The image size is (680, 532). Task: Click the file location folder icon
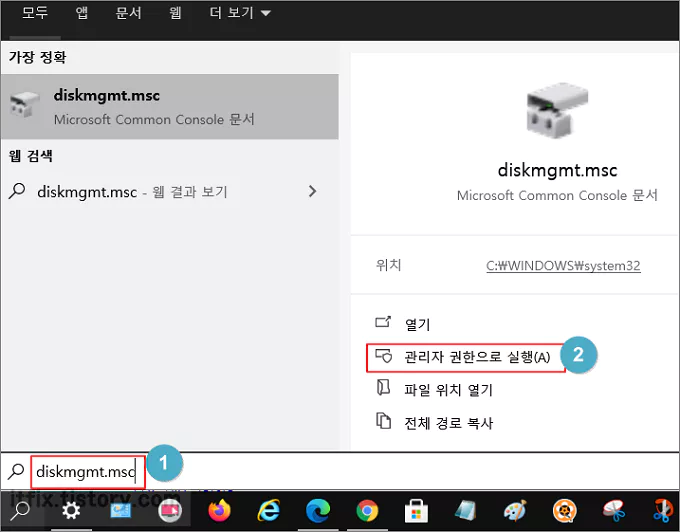pyautogui.click(x=383, y=387)
